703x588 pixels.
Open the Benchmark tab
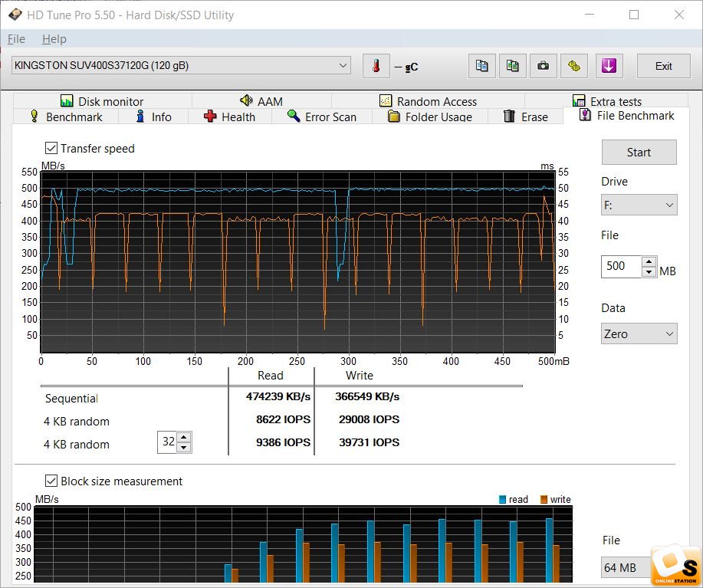pyautogui.click(x=67, y=117)
